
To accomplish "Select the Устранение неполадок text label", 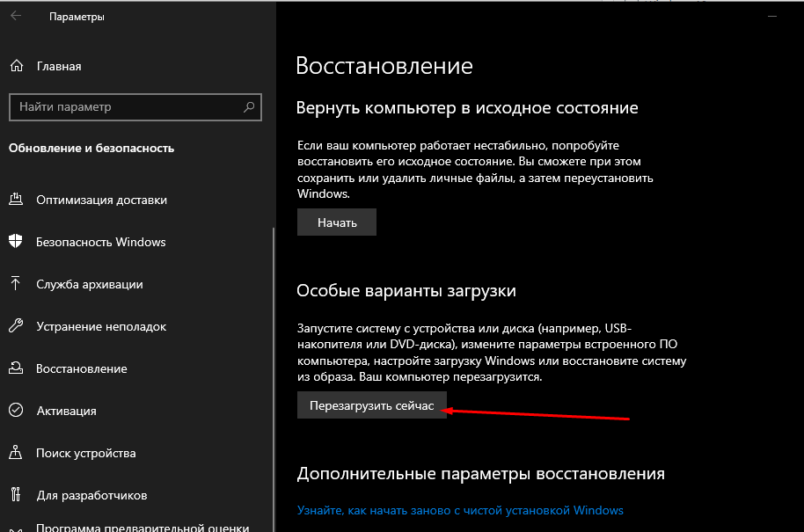I will (x=100, y=326).
